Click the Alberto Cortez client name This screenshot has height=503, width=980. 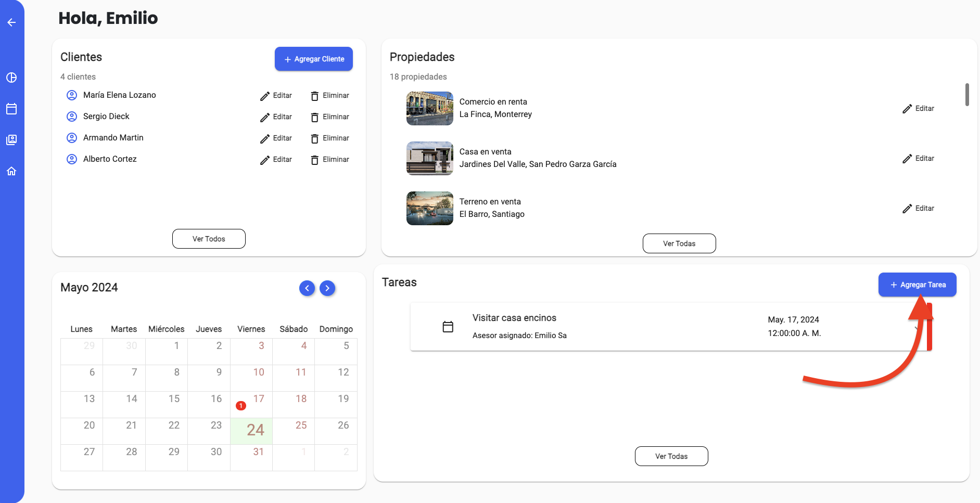point(110,159)
